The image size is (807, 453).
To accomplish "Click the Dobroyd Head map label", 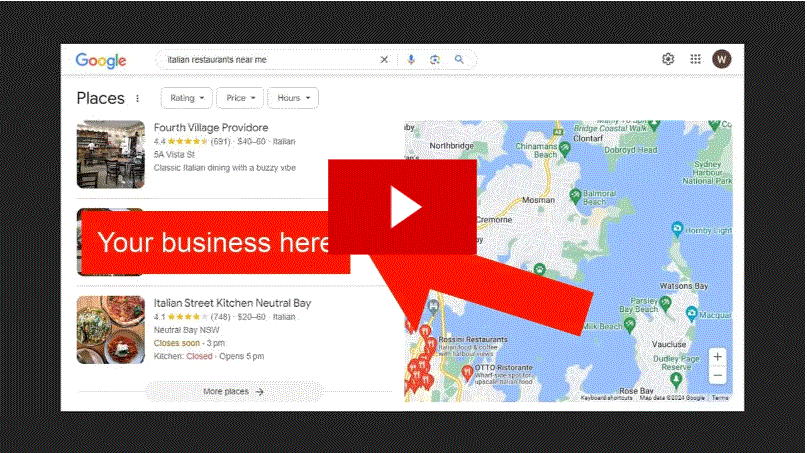I will [630, 150].
